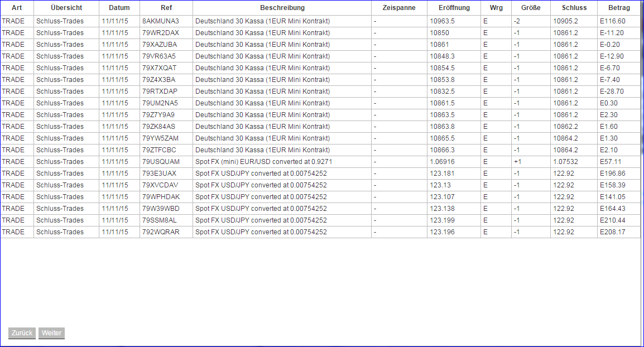Click the Eröffnung value 10963.5

click(x=441, y=21)
